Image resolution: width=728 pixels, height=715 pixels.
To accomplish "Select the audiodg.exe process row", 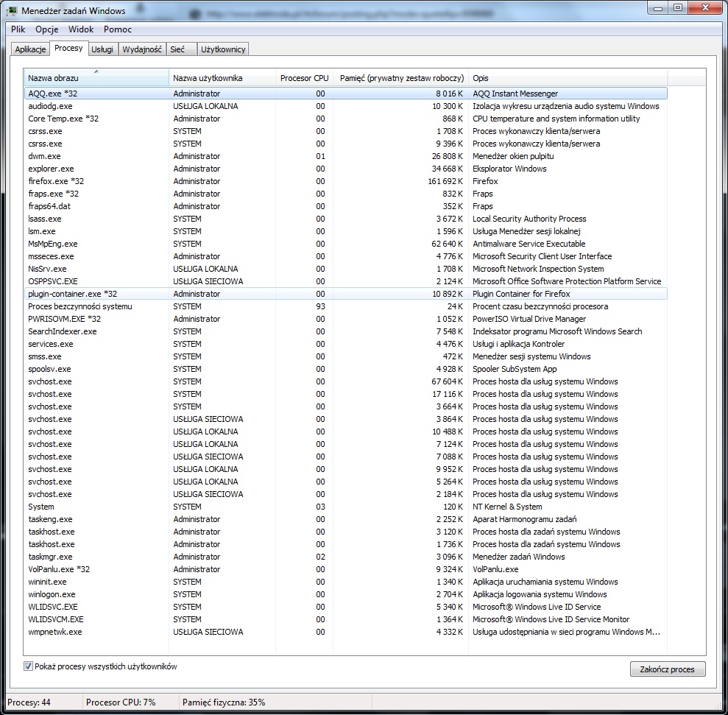I will click(x=345, y=106).
